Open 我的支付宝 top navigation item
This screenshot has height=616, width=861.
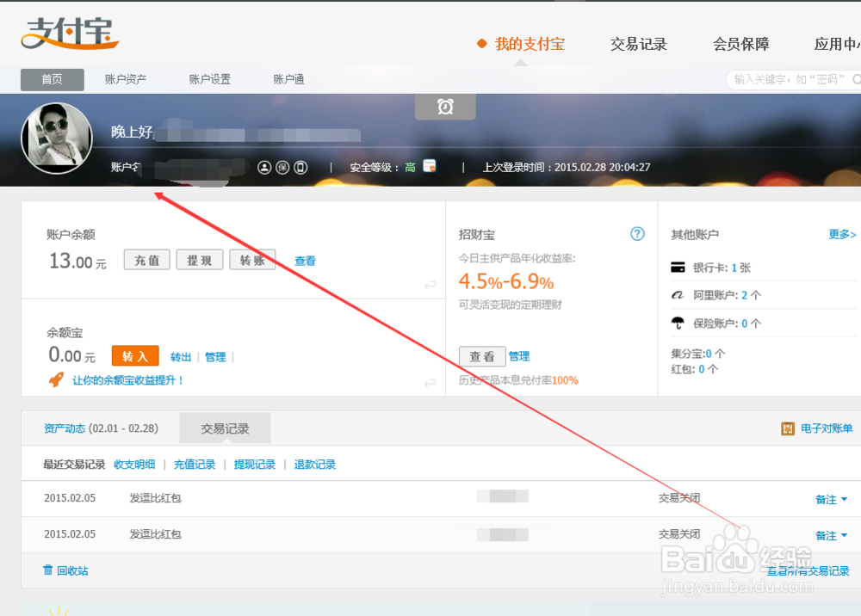pos(530,44)
